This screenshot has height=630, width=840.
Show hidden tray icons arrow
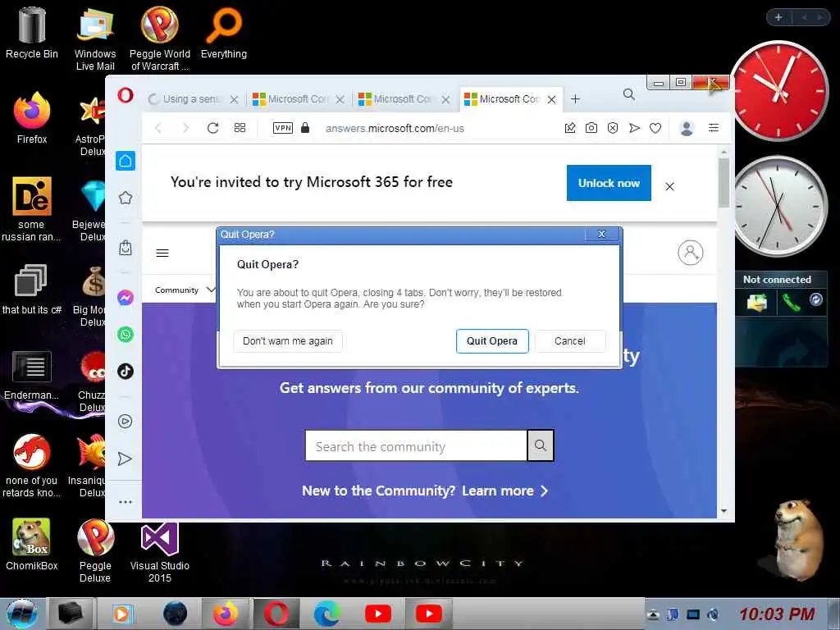[x=652, y=614]
